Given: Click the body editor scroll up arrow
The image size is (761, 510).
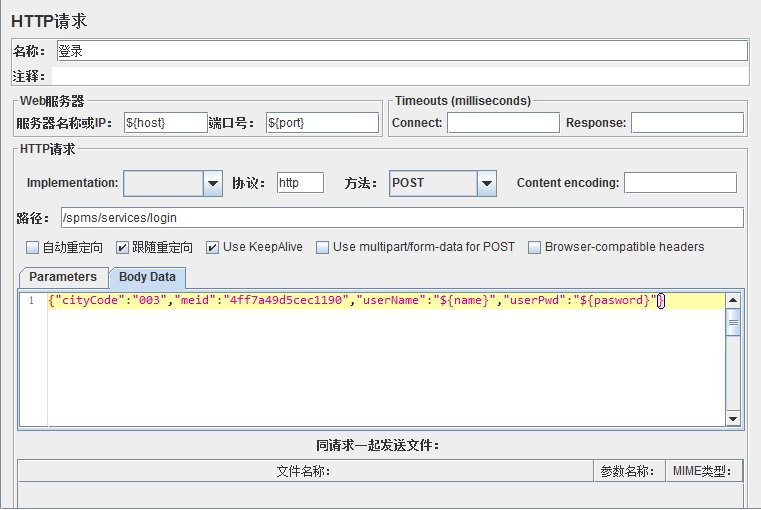Looking at the screenshot, I should coord(733,300).
